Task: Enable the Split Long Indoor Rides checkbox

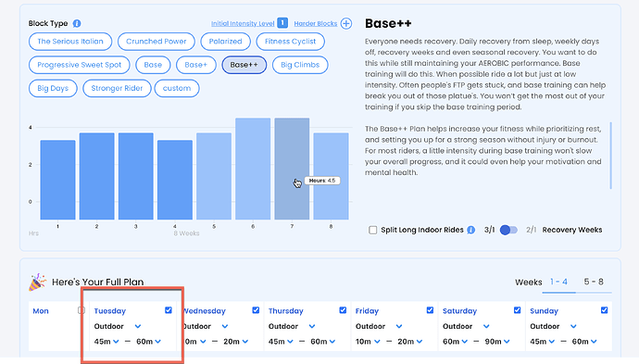Action: [373, 230]
